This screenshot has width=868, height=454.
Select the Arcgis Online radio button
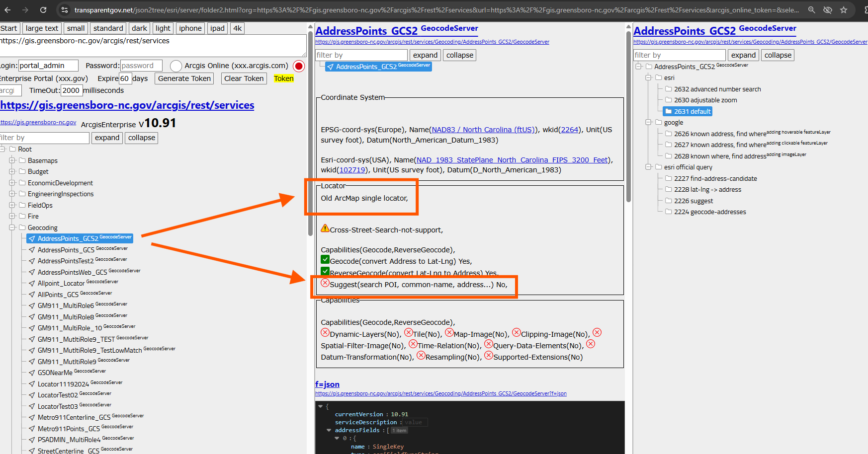(175, 66)
